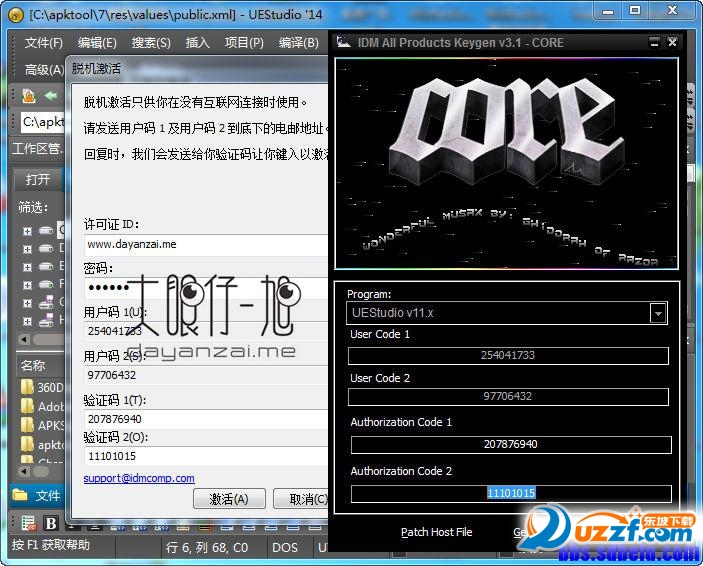This screenshot has width=703, height=566.
Task: Click the Authorization Code 1 field in keygen
Action: (x=511, y=444)
